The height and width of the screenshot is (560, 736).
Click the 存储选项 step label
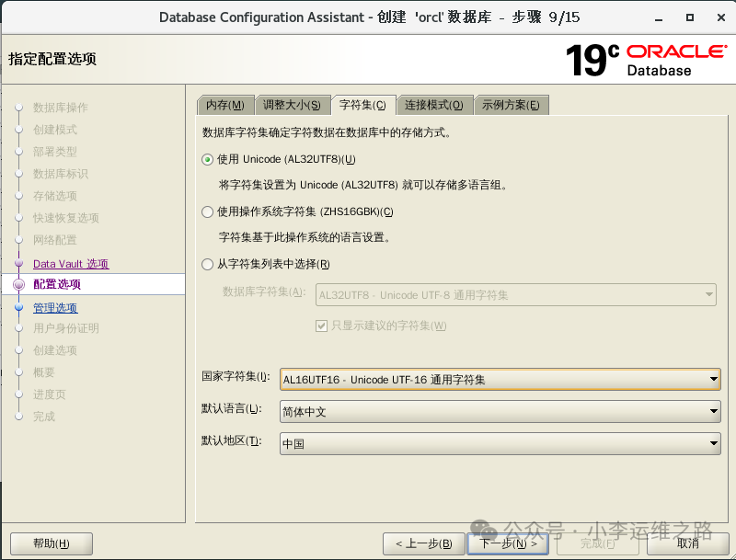pos(55,196)
